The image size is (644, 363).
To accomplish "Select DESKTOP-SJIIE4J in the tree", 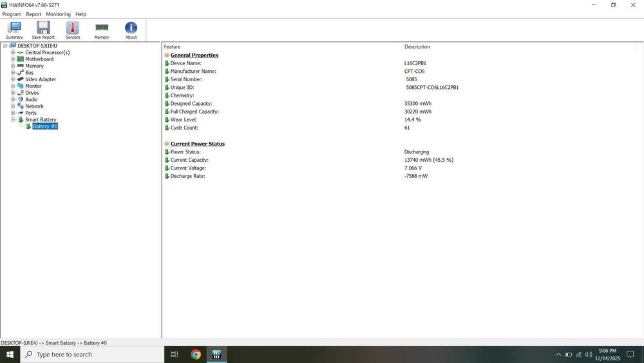I will [x=37, y=46].
